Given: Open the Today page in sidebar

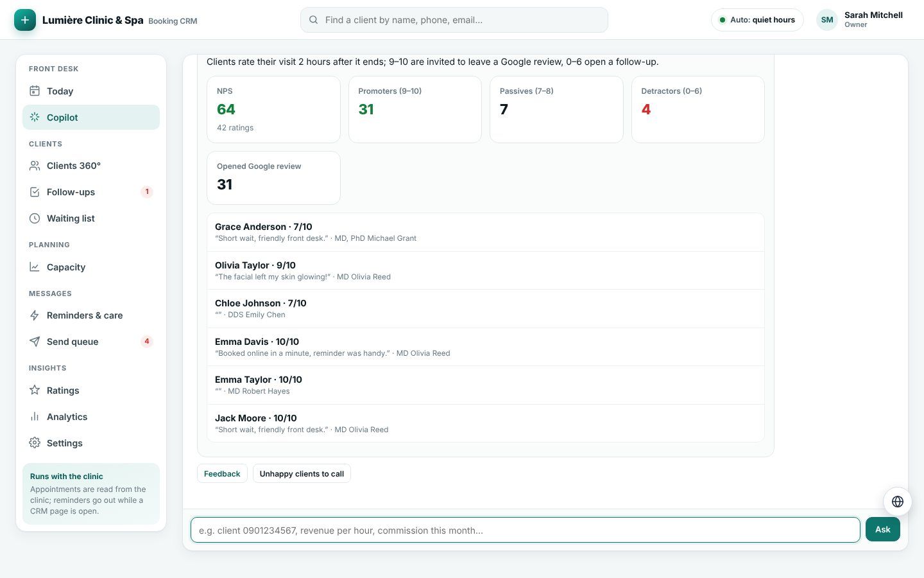Looking at the screenshot, I should pyautogui.click(x=91, y=91).
